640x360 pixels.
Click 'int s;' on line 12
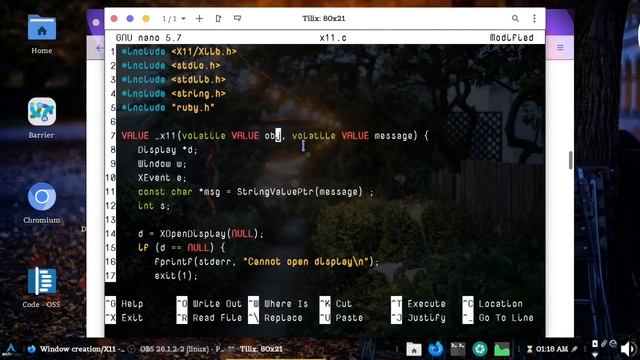[154, 206]
